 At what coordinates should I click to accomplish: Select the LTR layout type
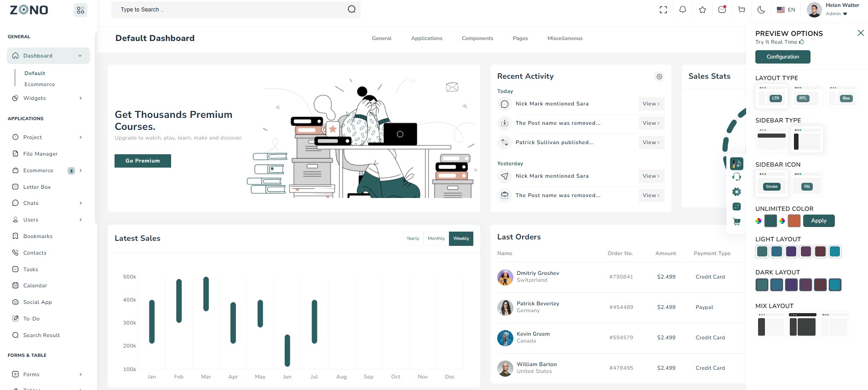[771, 96]
